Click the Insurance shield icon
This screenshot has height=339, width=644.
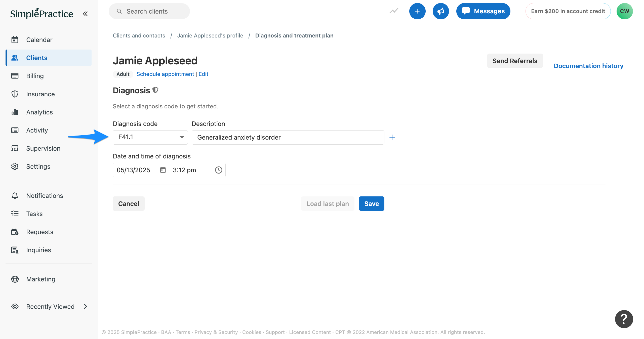[15, 94]
